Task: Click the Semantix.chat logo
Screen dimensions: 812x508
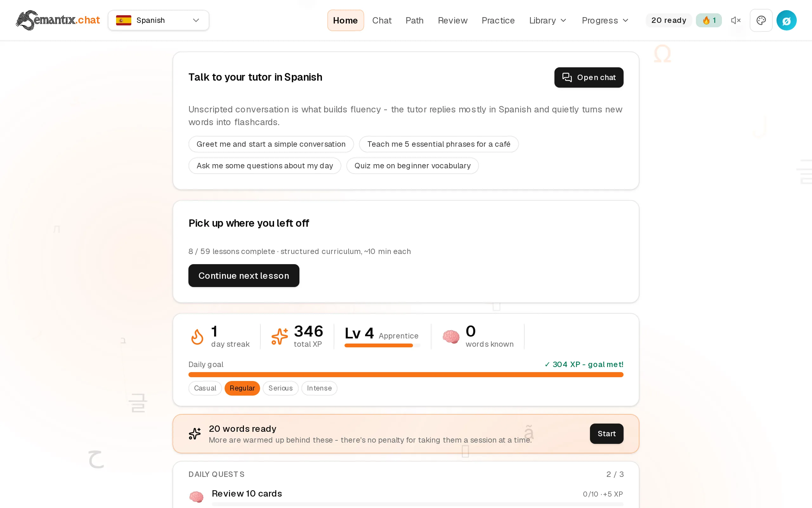Action: [x=58, y=20]
